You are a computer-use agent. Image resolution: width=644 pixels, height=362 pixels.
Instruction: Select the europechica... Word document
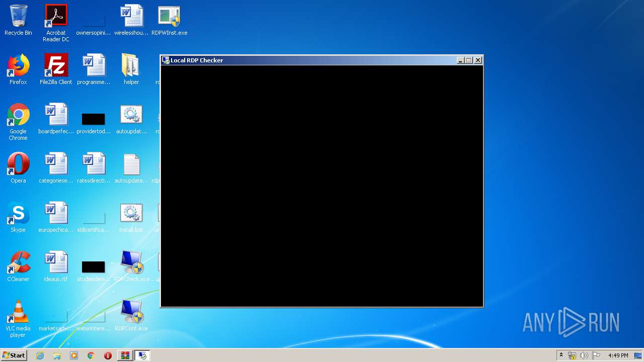point(56,217)
